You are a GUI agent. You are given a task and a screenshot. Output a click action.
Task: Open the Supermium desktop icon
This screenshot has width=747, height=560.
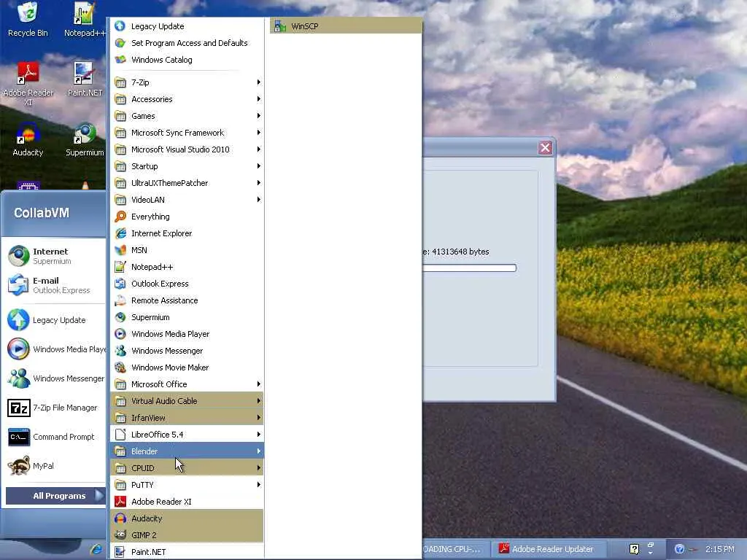[85, 139]
